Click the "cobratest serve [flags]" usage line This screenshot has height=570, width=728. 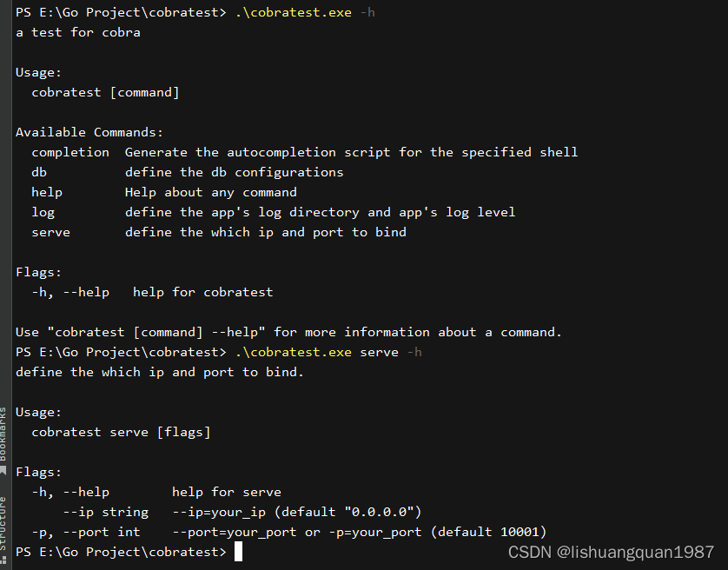(x=121, y=432)
